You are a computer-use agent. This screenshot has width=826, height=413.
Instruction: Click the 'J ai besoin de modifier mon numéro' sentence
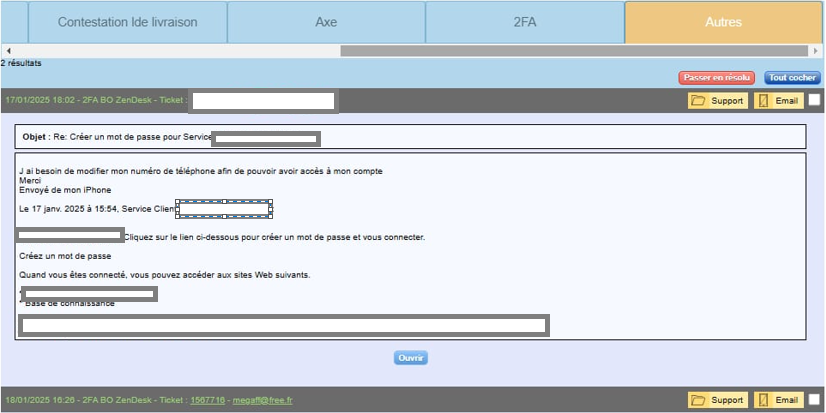click(x=201, y=171)
